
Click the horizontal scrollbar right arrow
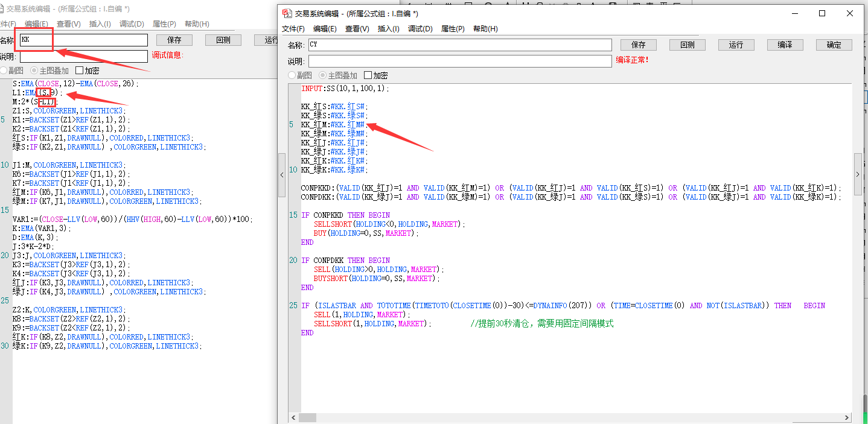pos(848,417)
